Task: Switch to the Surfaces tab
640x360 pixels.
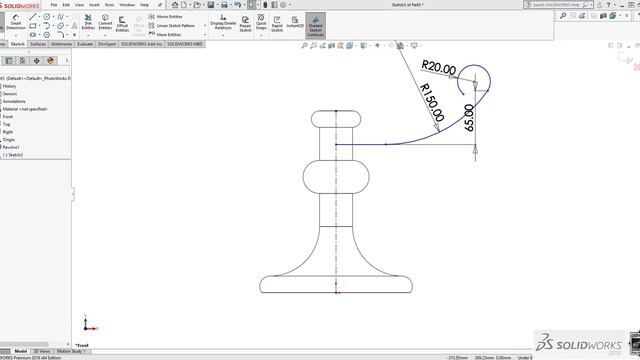Action: pyautogui.click(x=38, y=44)
